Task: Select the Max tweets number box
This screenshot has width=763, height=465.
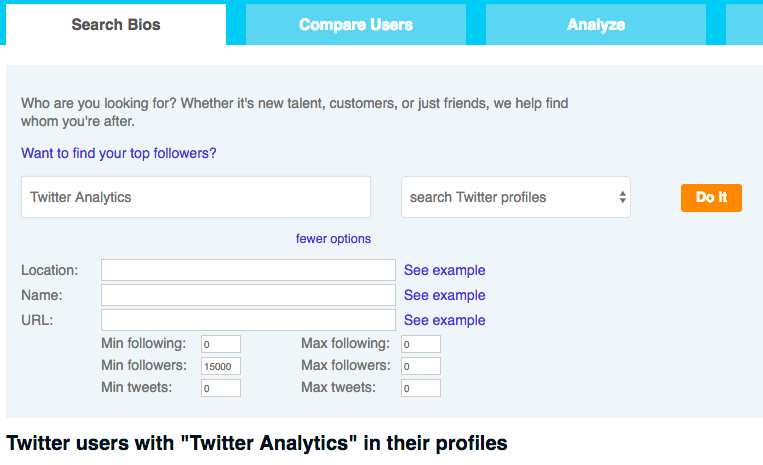Action: [420, 388]
